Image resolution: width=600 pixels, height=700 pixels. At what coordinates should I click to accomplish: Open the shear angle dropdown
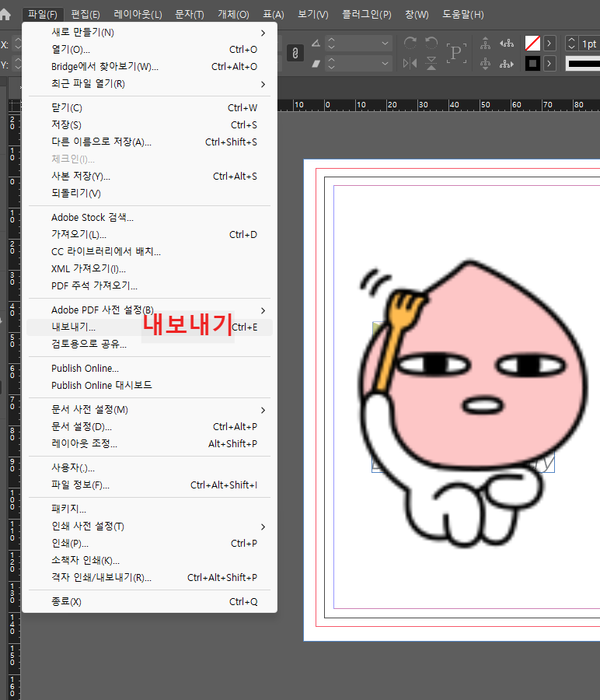tap(385, 64)
